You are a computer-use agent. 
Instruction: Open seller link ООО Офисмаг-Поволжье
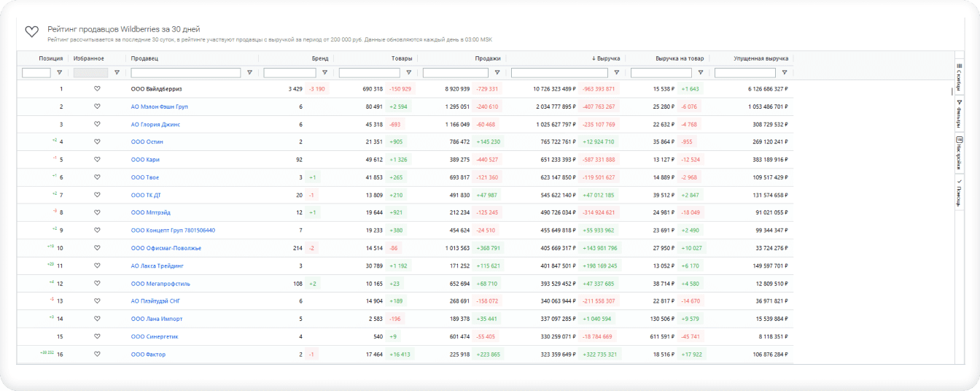tap(166, 248)
